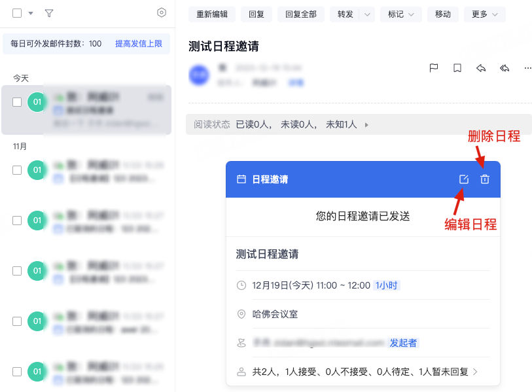Reply all using the double-arrow icon
Image resolution: width=532 pixels, height=392 pixels.
click(x=505, y=68)
